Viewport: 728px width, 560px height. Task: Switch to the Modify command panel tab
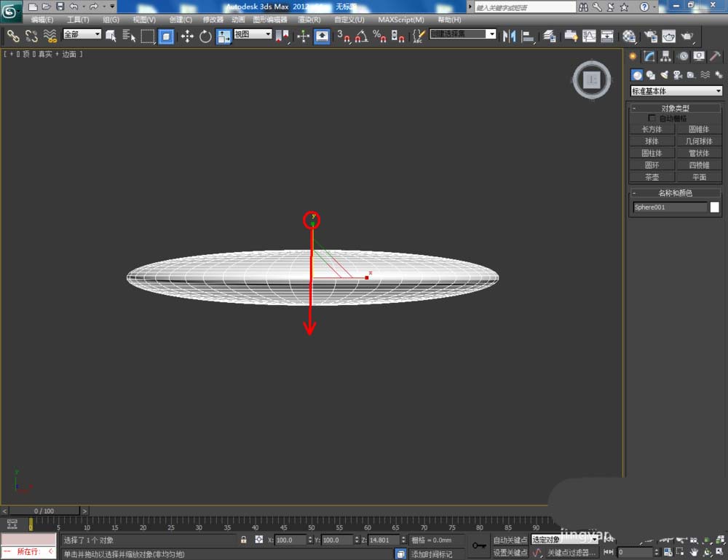pyautogui.click(x=649, y=57)
